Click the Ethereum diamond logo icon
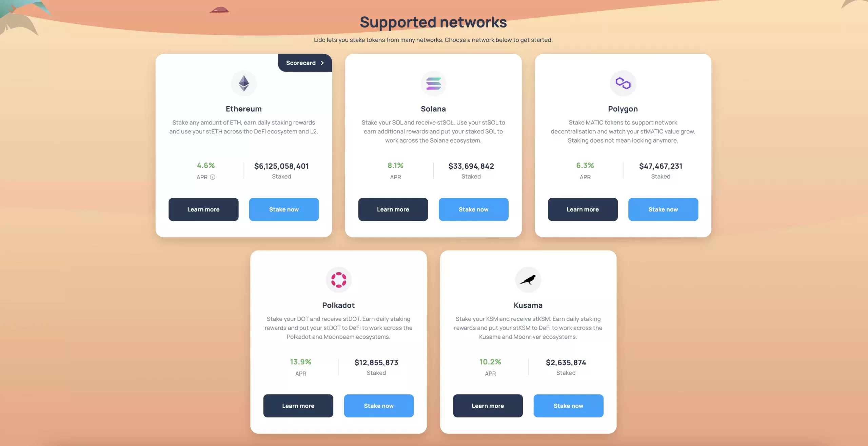The width and height of the screenshot is (868, 446). [x=244, y=83]
